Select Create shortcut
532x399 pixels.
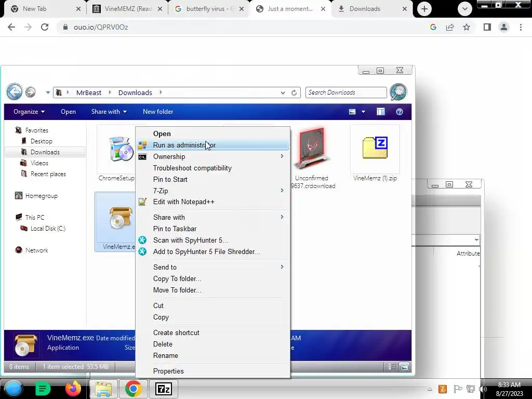(x=212, y=333)
